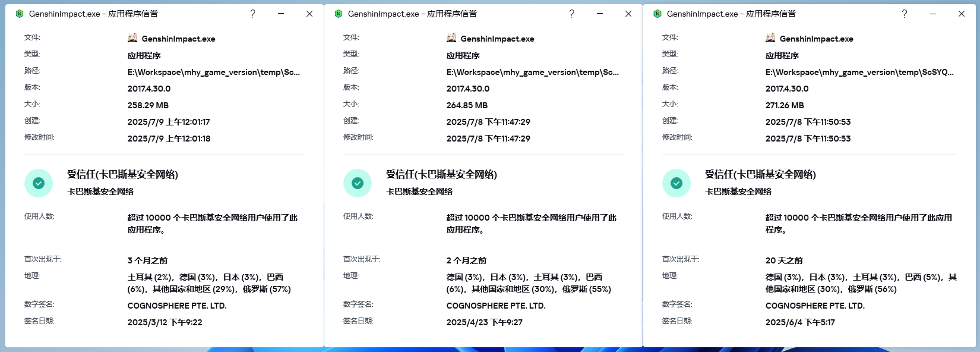Click the trusted checkmark in the window signed 2025/3/12
Viewport: 980px width, 352px height.
[39, 183]
